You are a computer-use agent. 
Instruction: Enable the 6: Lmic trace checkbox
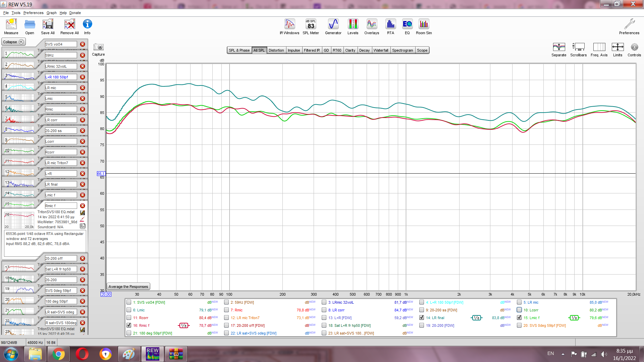(x=129, y=310)
